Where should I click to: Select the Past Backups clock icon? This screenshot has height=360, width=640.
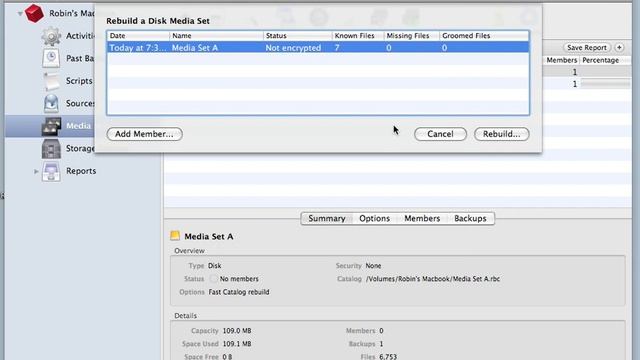click(x=51, y=58)
